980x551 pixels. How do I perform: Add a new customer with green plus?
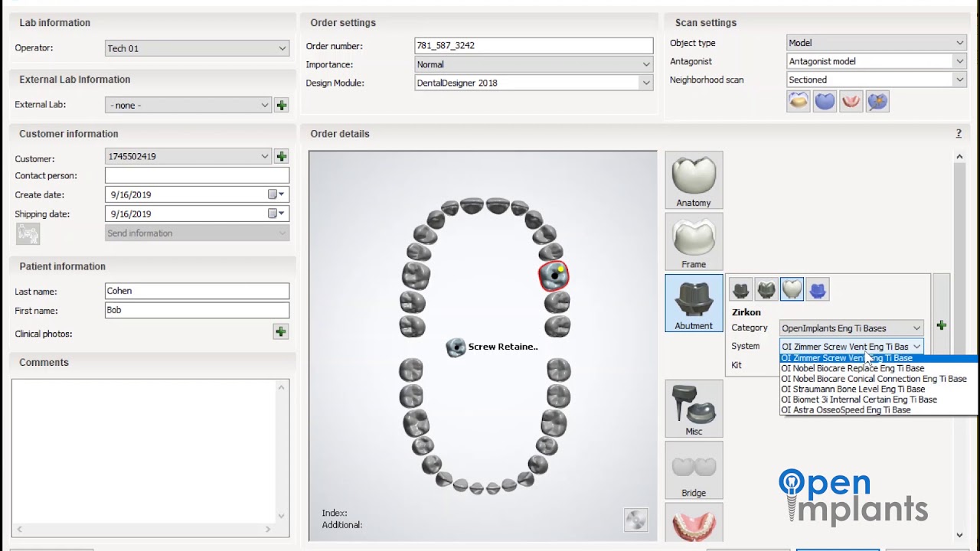click(281, 156)
